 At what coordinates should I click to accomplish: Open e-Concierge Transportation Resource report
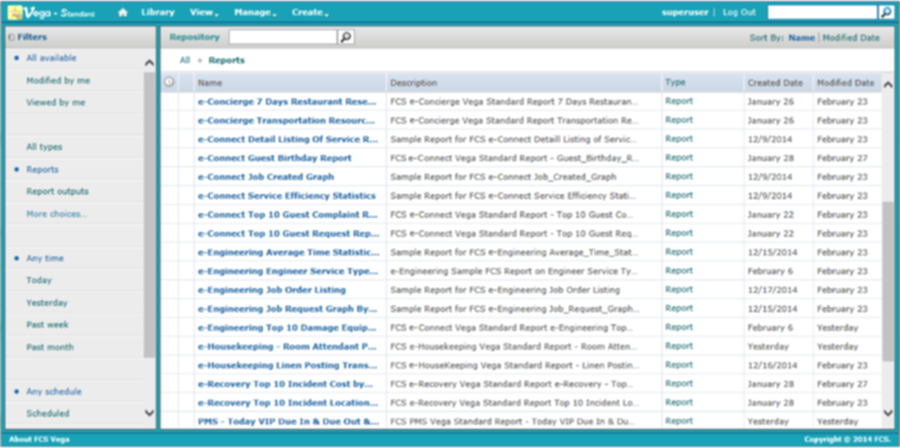286,121
